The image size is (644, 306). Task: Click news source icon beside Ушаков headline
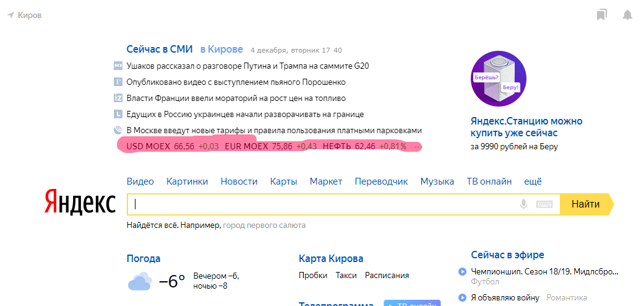tap(118, 66)
